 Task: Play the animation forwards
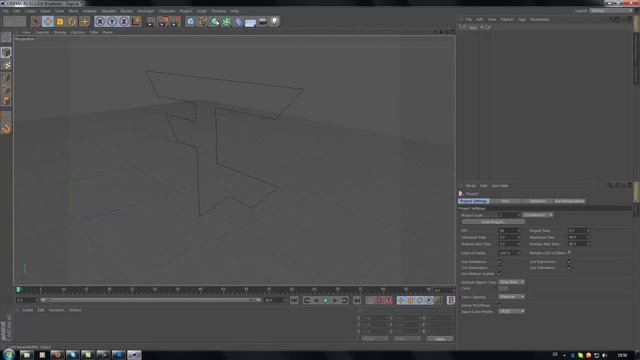click(325, 300)
